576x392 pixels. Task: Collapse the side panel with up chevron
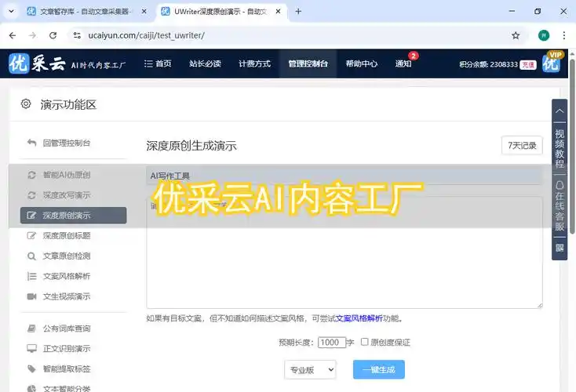point(560,111)
